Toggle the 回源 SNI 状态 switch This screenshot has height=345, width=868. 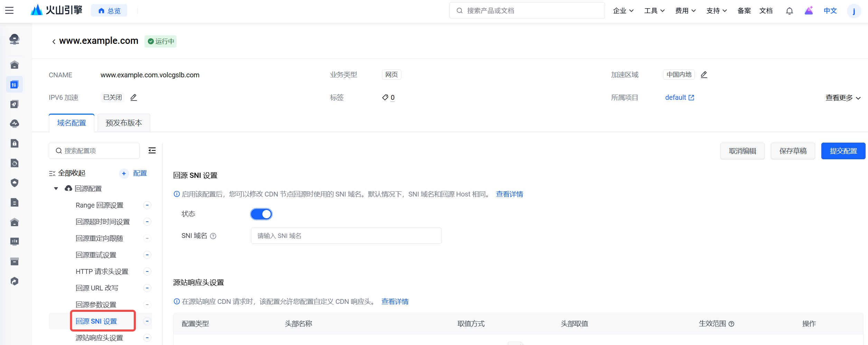[x=261, y=214]
